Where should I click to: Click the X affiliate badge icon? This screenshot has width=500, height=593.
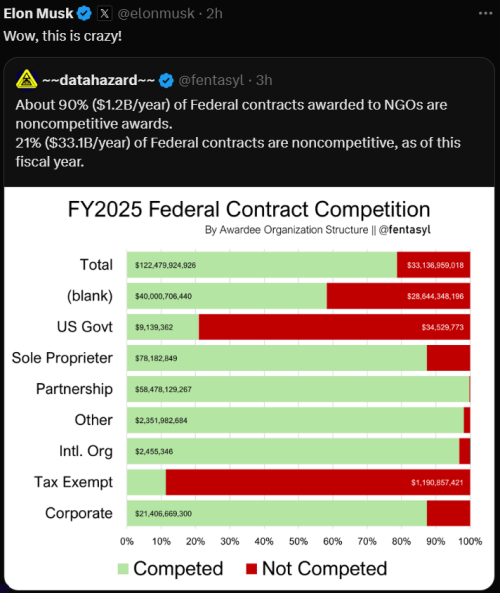pos(104,14)
